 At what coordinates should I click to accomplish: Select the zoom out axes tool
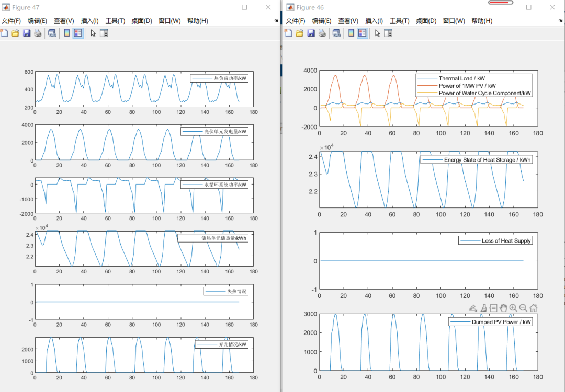(524, 308)
